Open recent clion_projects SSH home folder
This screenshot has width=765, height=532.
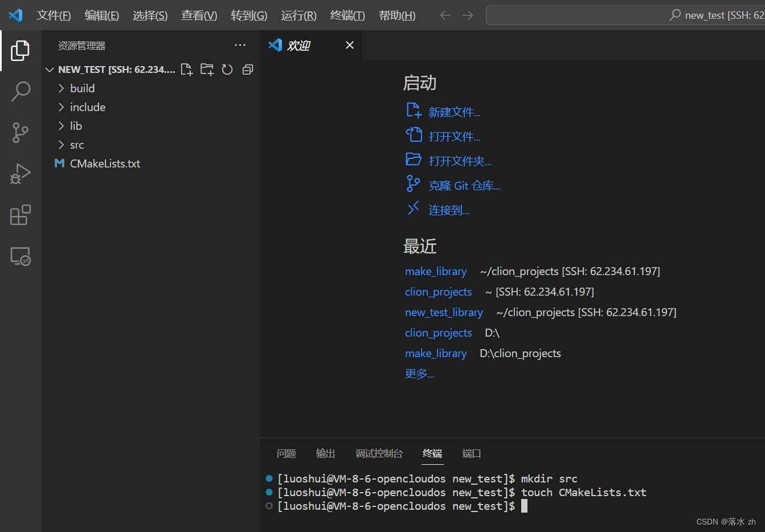(439, 292)
